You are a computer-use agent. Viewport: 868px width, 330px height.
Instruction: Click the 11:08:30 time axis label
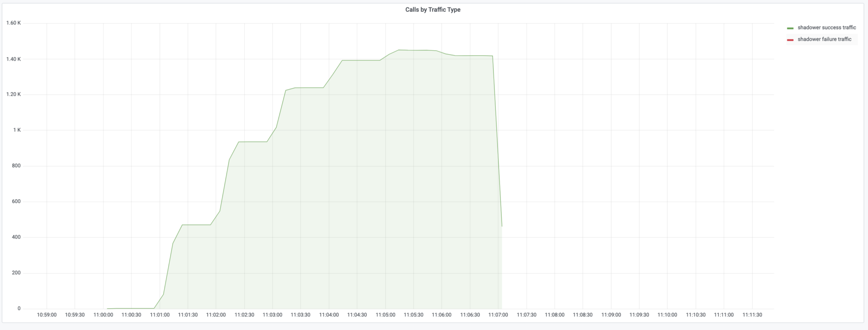click(x=583, y=315)
